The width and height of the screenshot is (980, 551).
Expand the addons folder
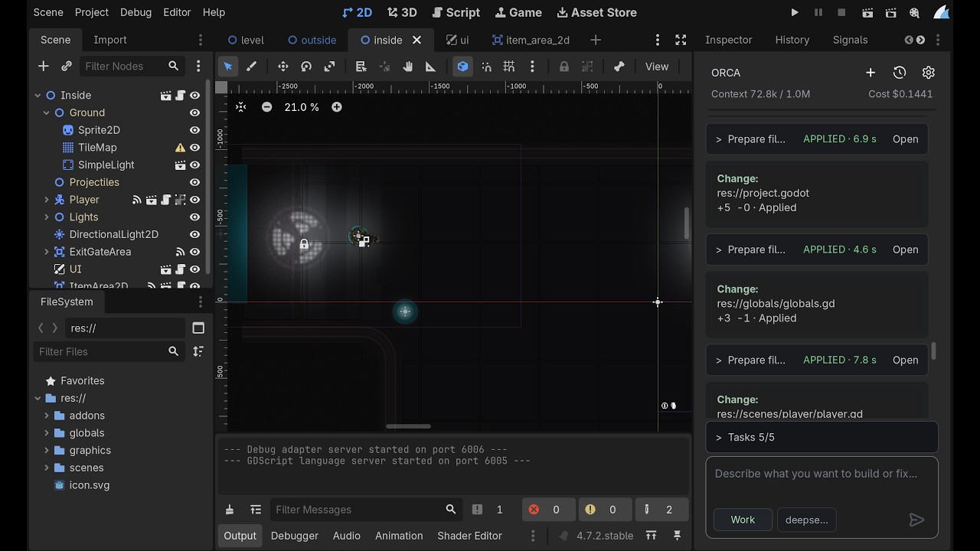pos(47,416)
